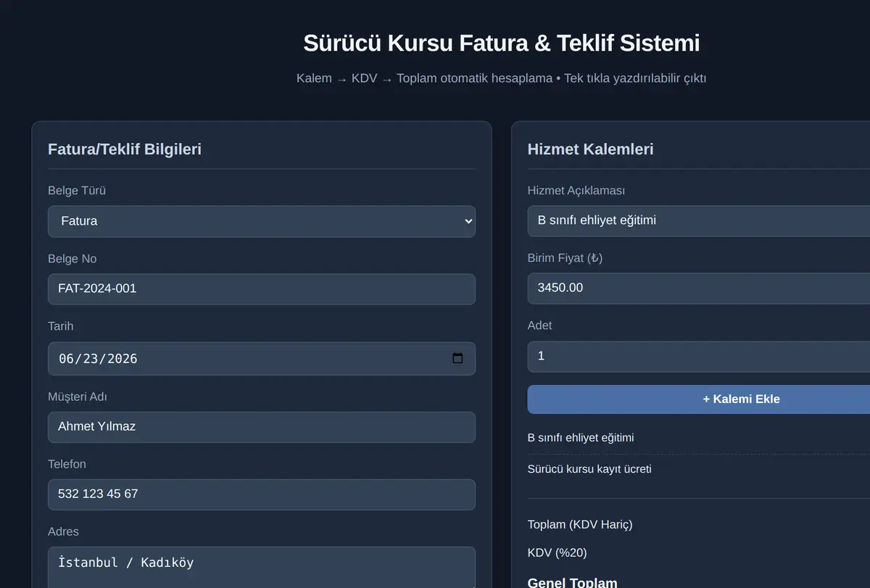The width and height of the screenshot is (870, 588).
Task: Open the Belge Türü dropdown showing Fatura
Action: [262, 221]
